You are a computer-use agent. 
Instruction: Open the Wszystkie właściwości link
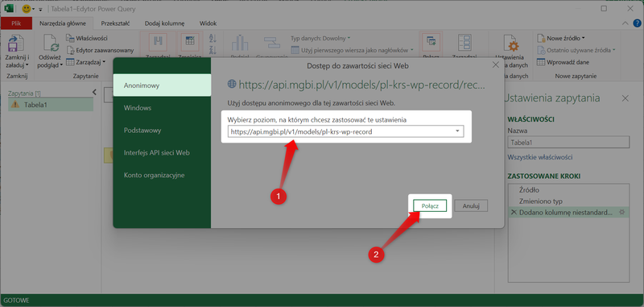[x=540, y=157]
